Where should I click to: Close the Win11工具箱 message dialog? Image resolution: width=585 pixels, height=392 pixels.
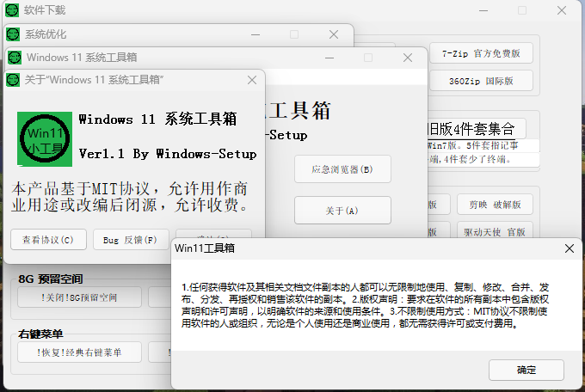click(x=570, y=248)
